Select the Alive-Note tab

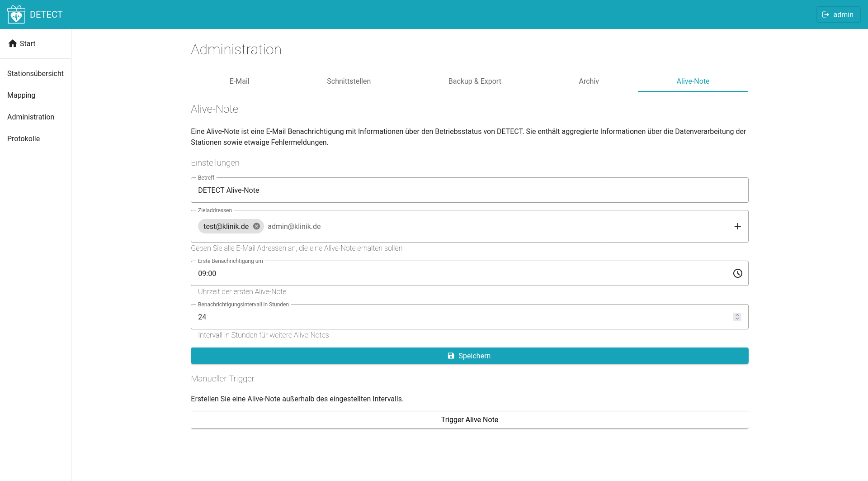click(x=693, y=81)
